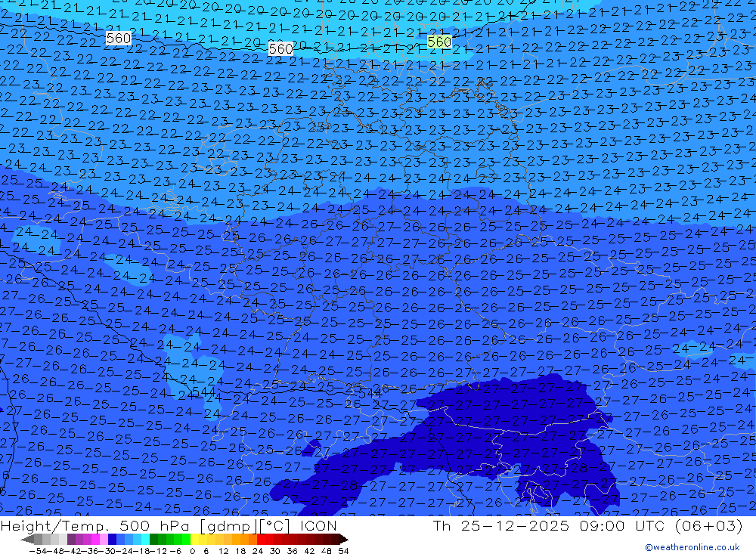756x554 pixels.
Task: Click the 'Th 25-12-2025 09:00 UTC (06+03)' timestamp
Action: [x=587, y=525]
